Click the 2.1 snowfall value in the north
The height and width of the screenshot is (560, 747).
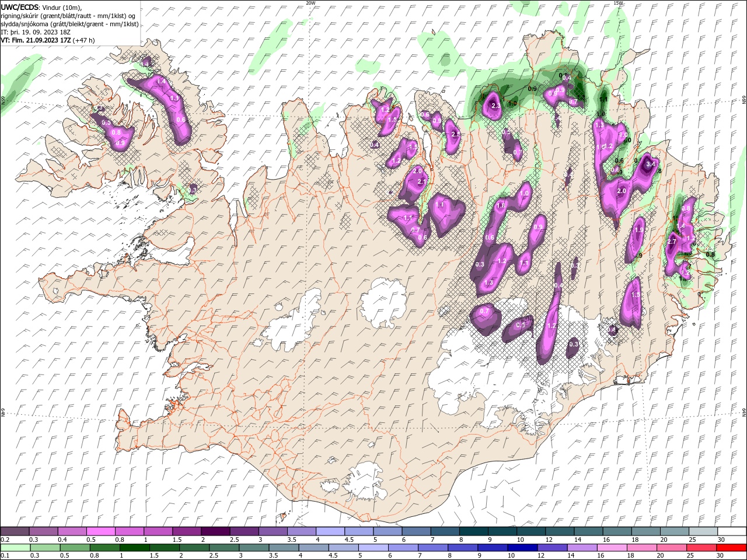[423, 181]
